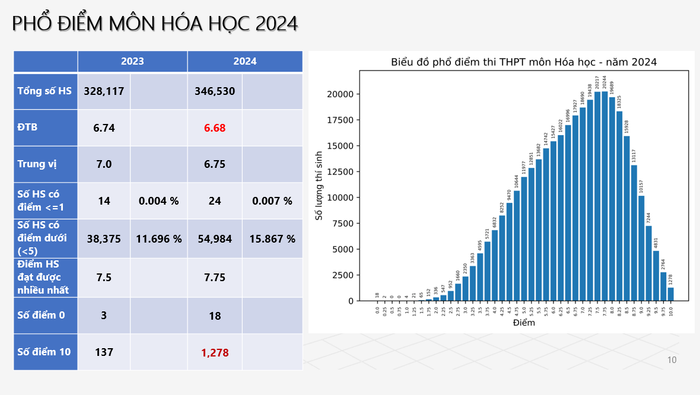Click the tallest bar labeled 20244

pos(604,196)
